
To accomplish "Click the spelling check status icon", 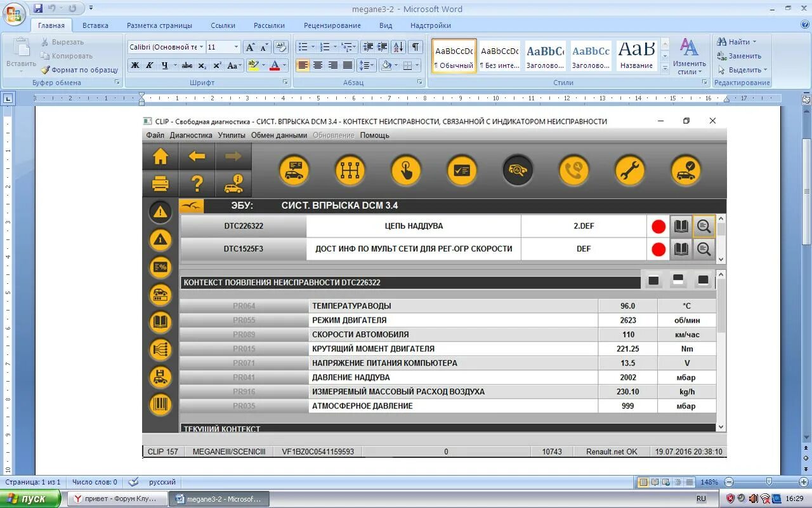I will (x=133, y=482).
